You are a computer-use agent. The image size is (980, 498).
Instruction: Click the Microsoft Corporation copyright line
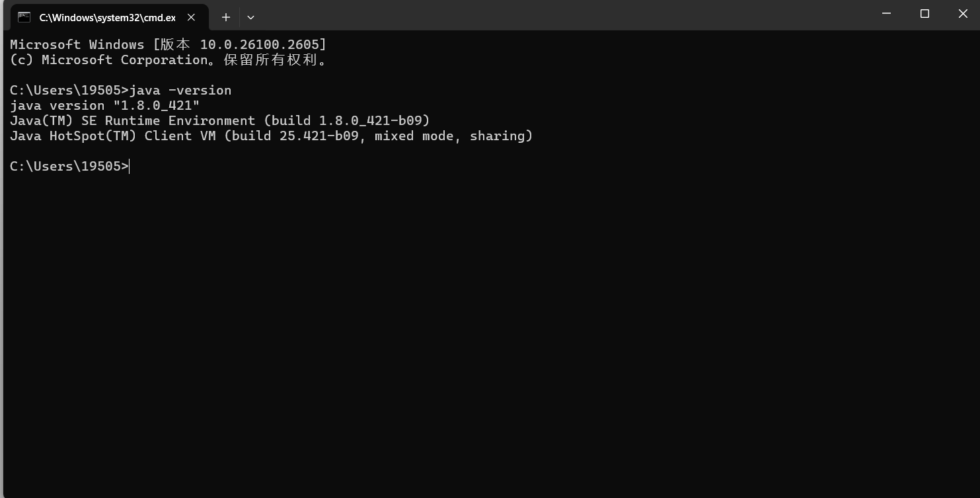click(x=168, y=60)
